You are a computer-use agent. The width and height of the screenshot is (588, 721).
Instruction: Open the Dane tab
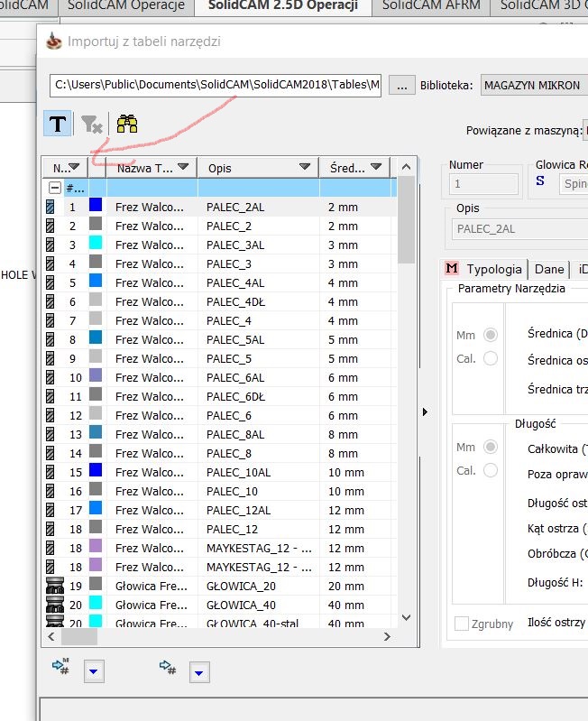pyautogui.click(x=549, y=269)
